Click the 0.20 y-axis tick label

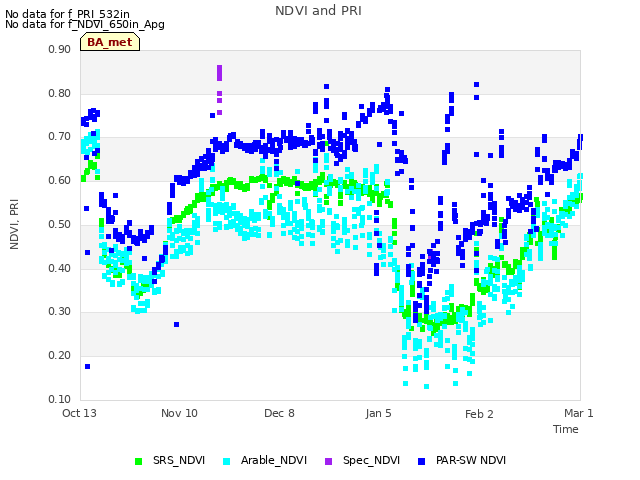59,355
